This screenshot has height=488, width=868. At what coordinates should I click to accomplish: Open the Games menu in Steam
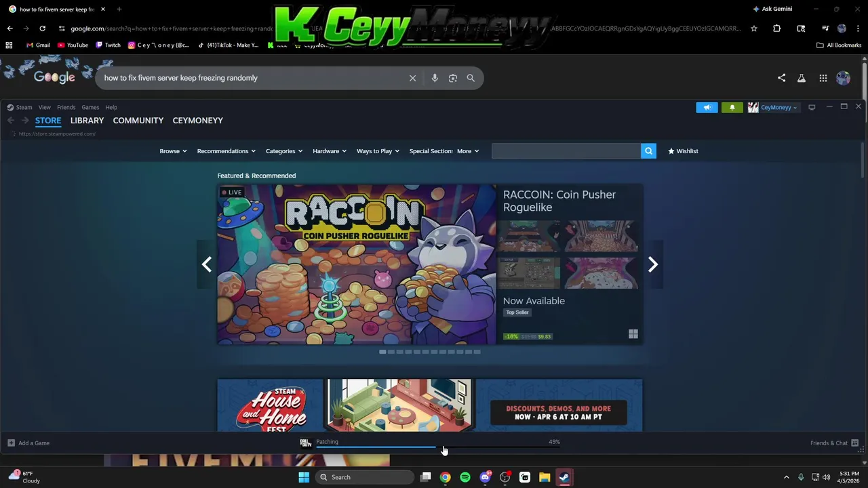coord(90,107)
